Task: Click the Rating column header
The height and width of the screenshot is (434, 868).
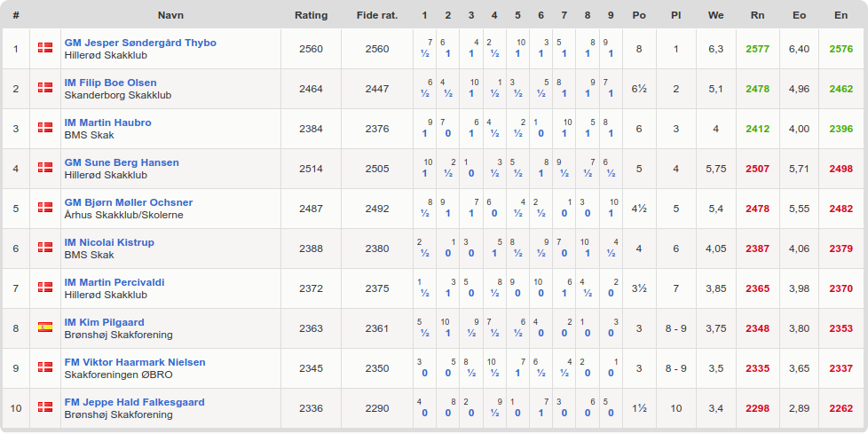Action: click(312, 15)
